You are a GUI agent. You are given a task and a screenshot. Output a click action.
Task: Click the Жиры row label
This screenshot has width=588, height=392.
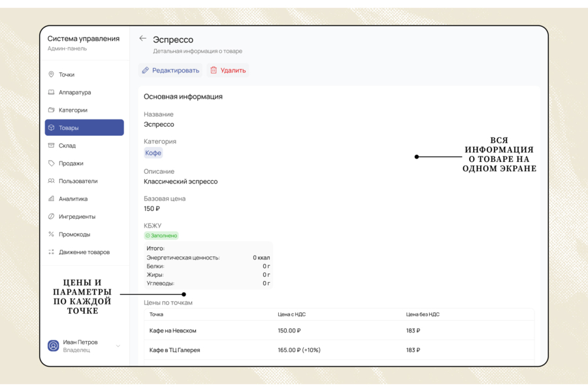pos(155,274)
